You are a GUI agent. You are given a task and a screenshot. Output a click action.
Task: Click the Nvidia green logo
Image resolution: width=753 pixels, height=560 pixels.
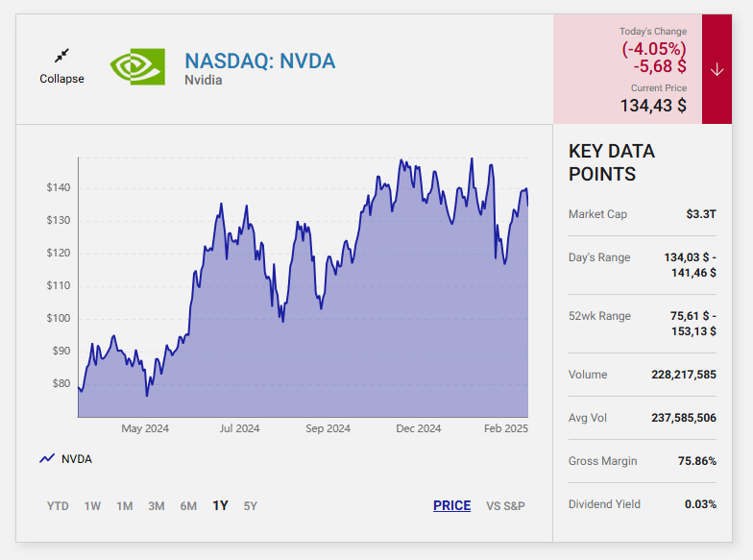point(137,67)
